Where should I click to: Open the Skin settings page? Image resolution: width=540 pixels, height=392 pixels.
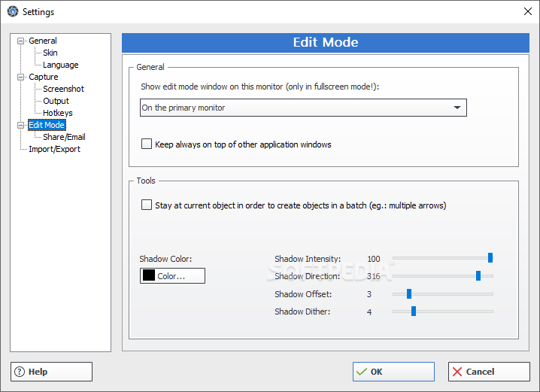(50, 53)
